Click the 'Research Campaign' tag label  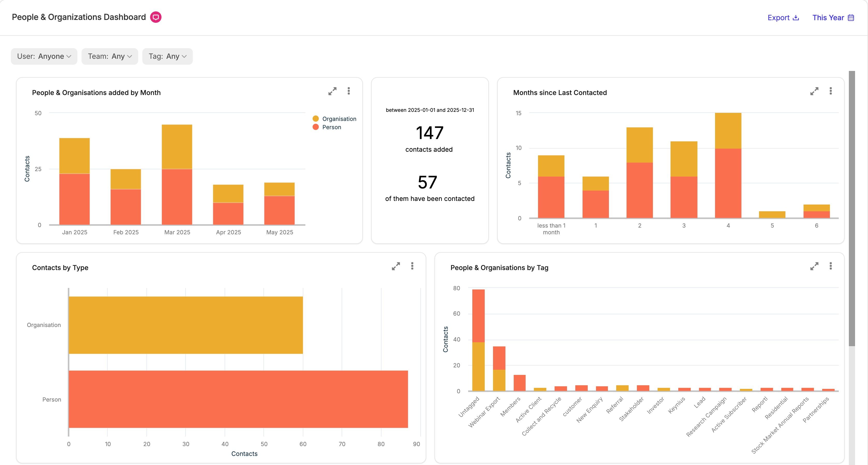point(707,417)
